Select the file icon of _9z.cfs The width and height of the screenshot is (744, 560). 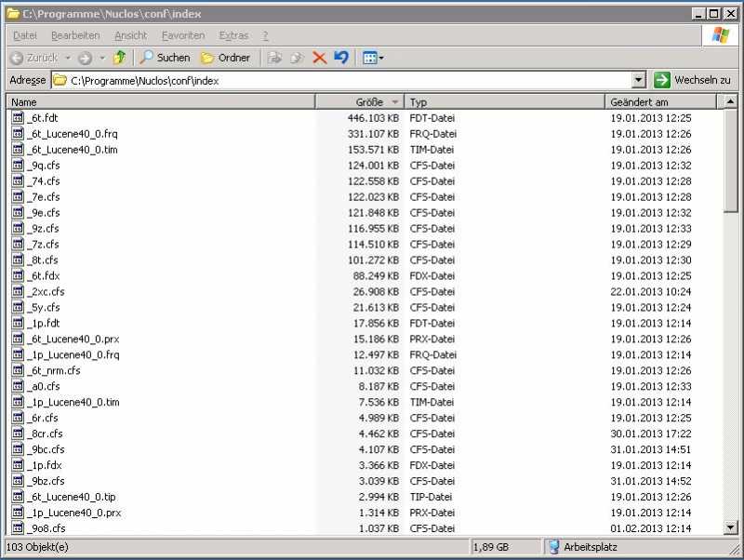pos(18,228)
